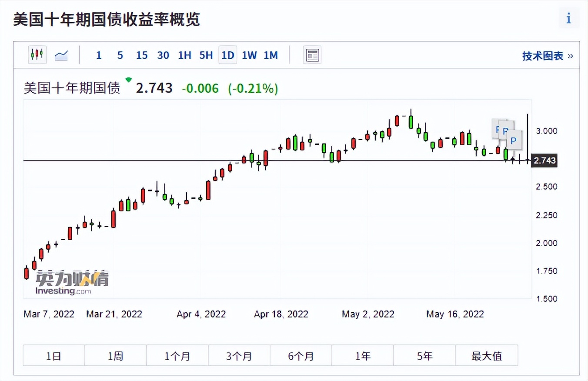Switch to the 1年 range tab
Viewport: 588px width, 381px height.
tap(363, 355)
